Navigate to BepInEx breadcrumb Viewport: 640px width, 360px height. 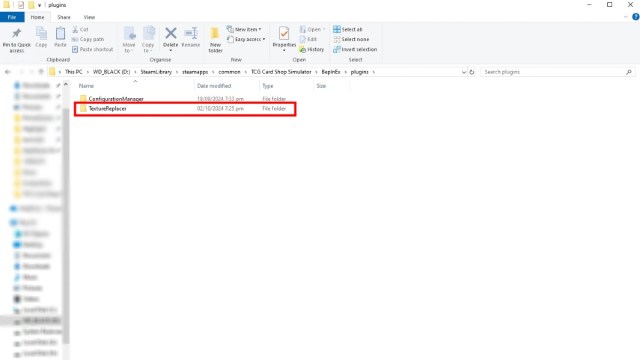331,72
